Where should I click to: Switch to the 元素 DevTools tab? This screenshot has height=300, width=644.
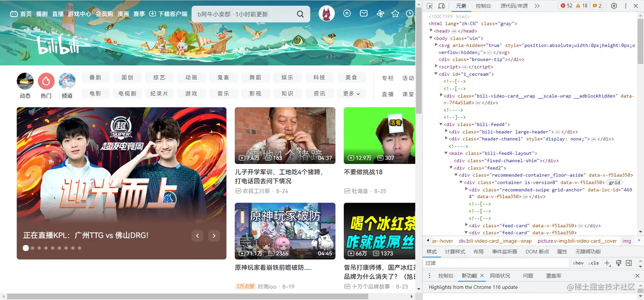(461, 6)
